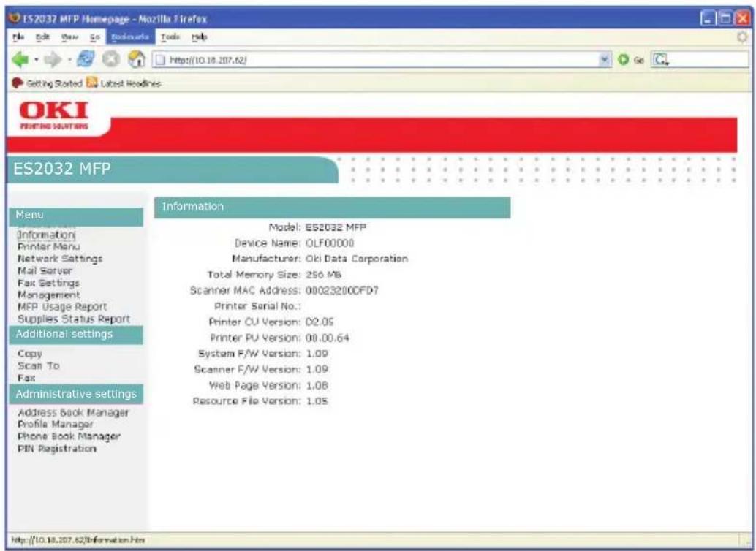
Task: Click the Forward arrow in toolbar
Action: [53, 60]
